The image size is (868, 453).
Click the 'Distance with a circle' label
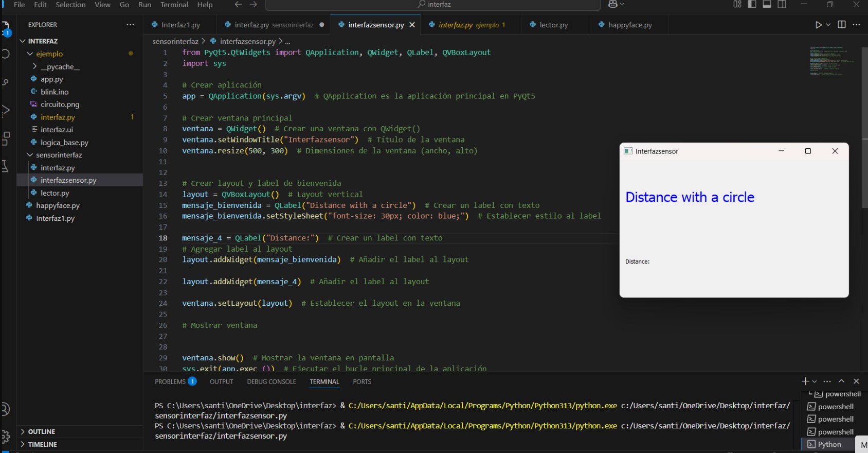click(x=690, y=197)
